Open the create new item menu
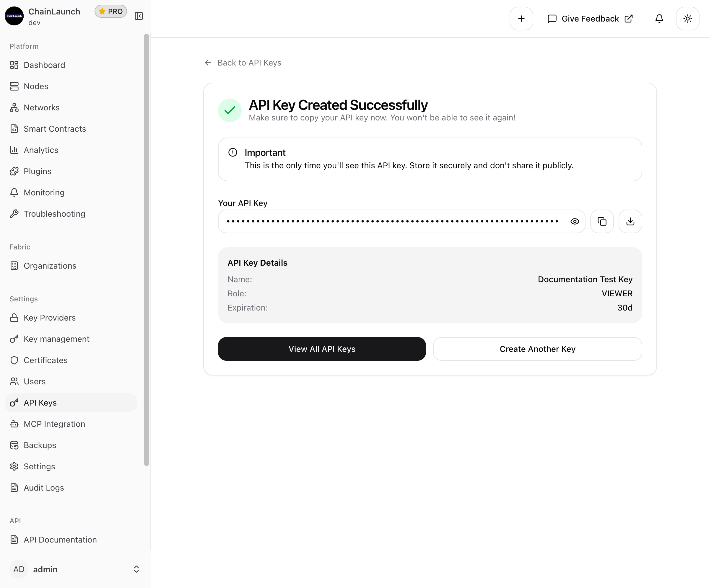The width and height of the screenshot is (709, 588). click(x=521, y=19)
